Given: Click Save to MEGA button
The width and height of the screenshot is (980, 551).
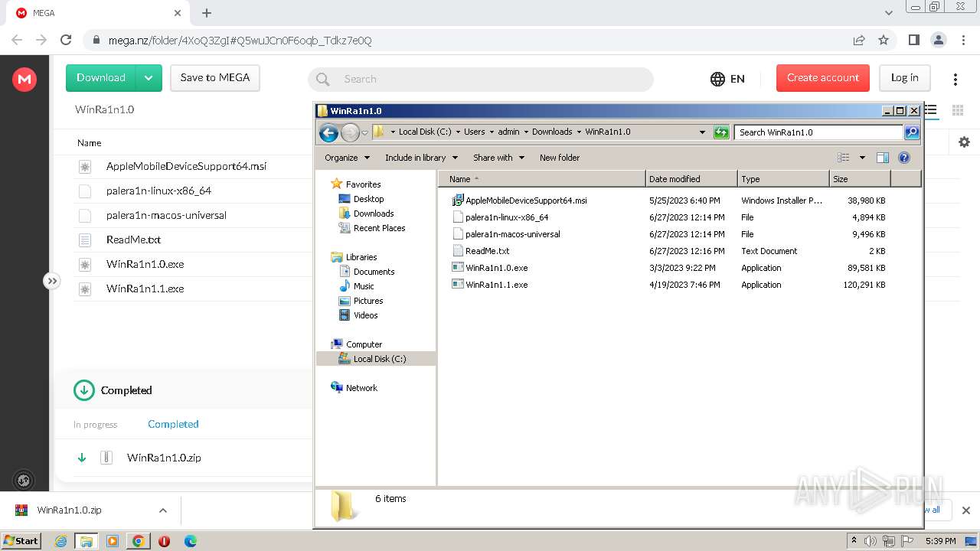Looking at the screenshot, I should point(215,78).
